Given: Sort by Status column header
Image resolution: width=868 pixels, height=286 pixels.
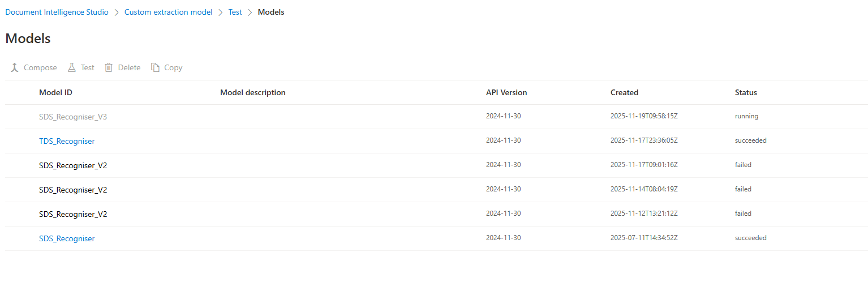Looking at the screenshot, I should pyautogui.click(x=746, y=92).
